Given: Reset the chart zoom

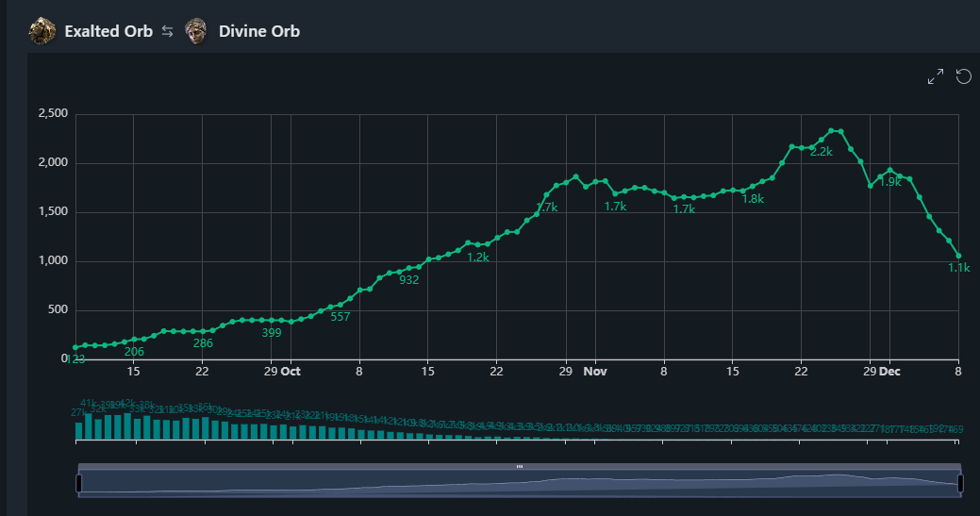Looking at the screenshot, I should (x=964, y=76).
